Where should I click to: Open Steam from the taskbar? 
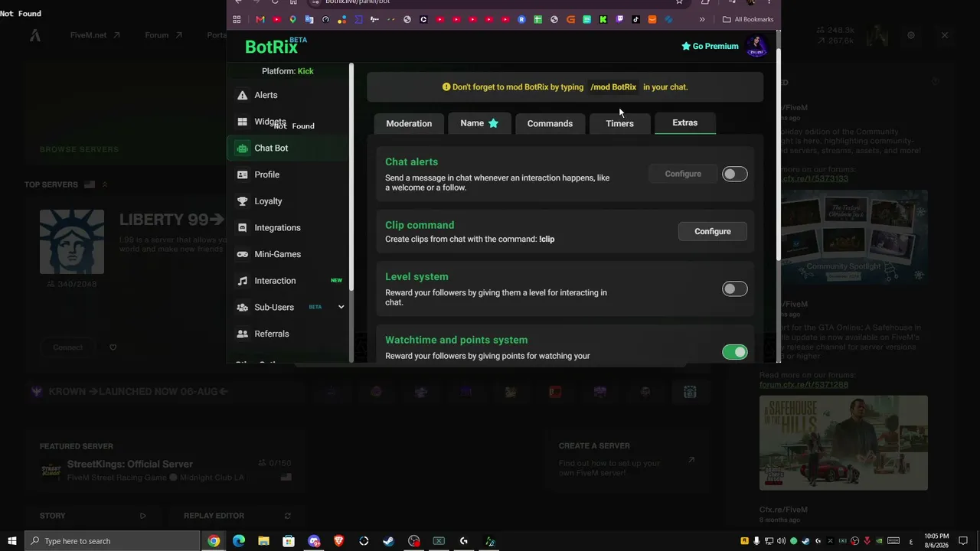pos(389,541)
